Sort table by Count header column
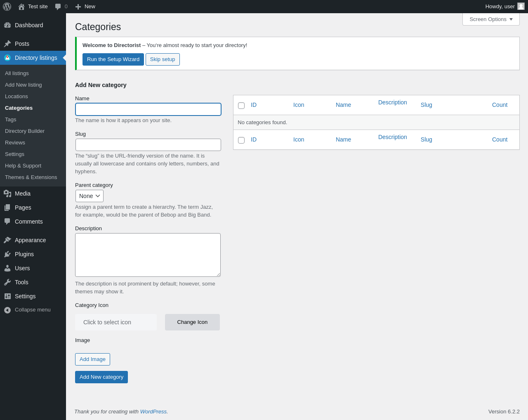Screen dimensions: 528x420 [x=500, y=105]
